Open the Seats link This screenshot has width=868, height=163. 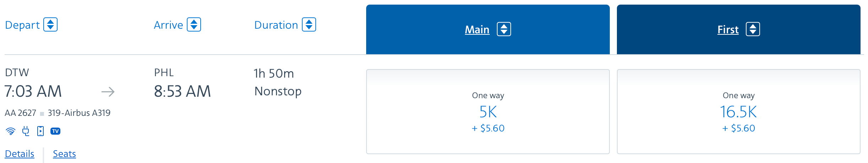click(64, 154)
